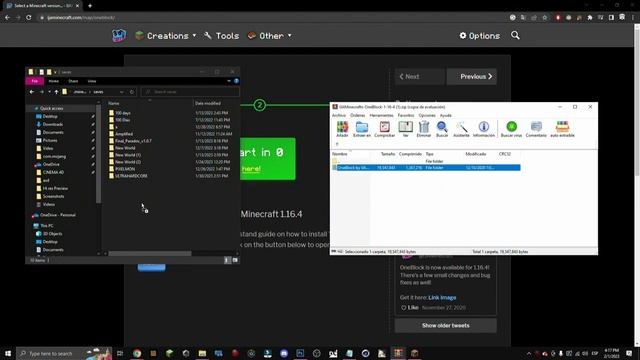Click the auto extraíble icon in WinRAR
The image size is (640, 360).
[x=562, y=129]
